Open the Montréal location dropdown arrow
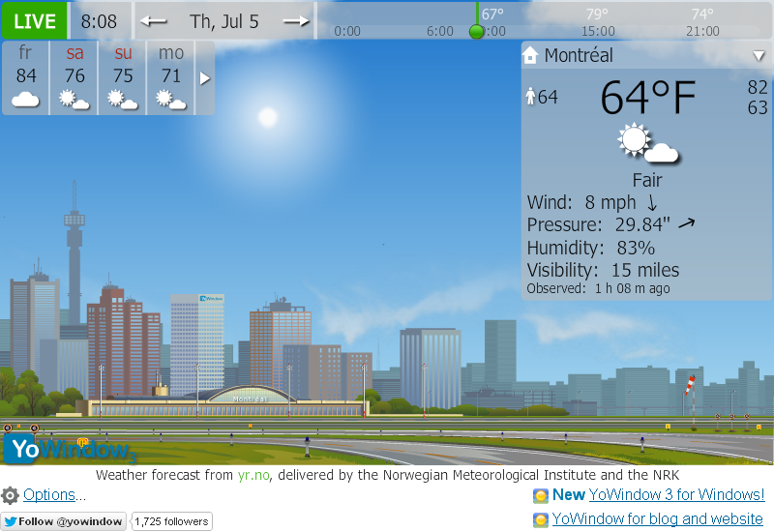The image size is (774, 532). point(759,56)
